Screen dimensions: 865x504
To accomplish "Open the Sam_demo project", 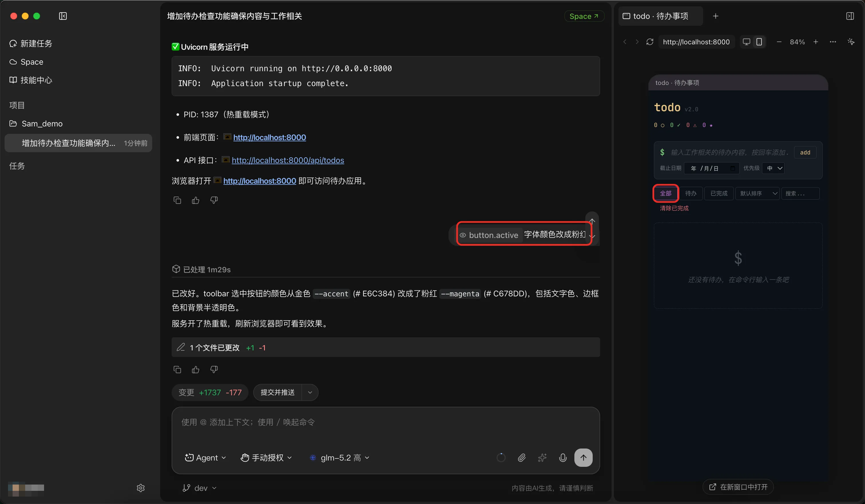I will click(36, 124).
